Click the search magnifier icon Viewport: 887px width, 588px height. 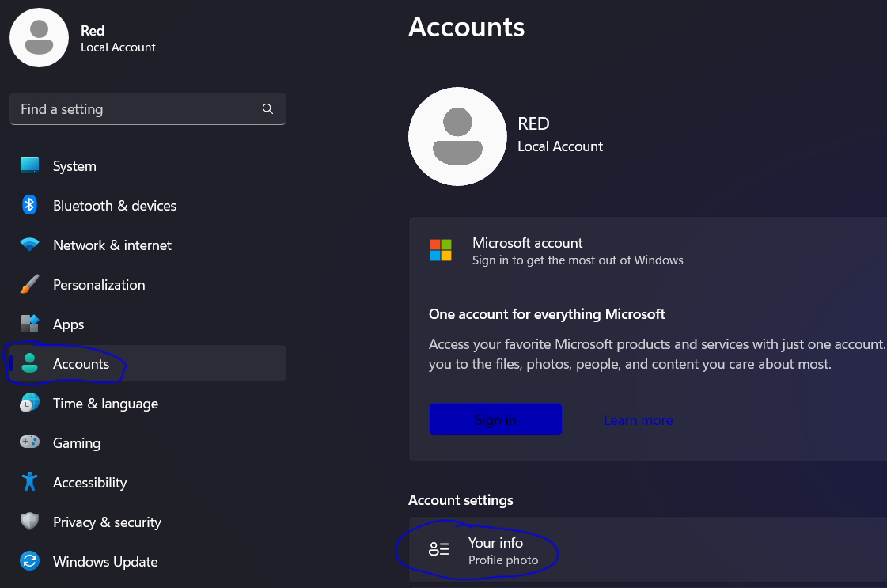(267, 109)
